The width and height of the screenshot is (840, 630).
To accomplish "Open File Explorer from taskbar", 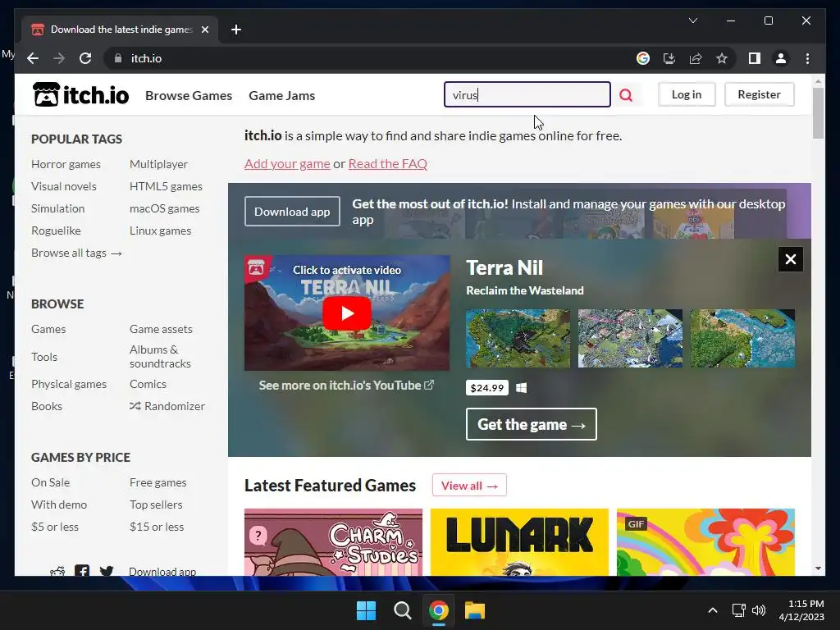I will tap(475, 610).
